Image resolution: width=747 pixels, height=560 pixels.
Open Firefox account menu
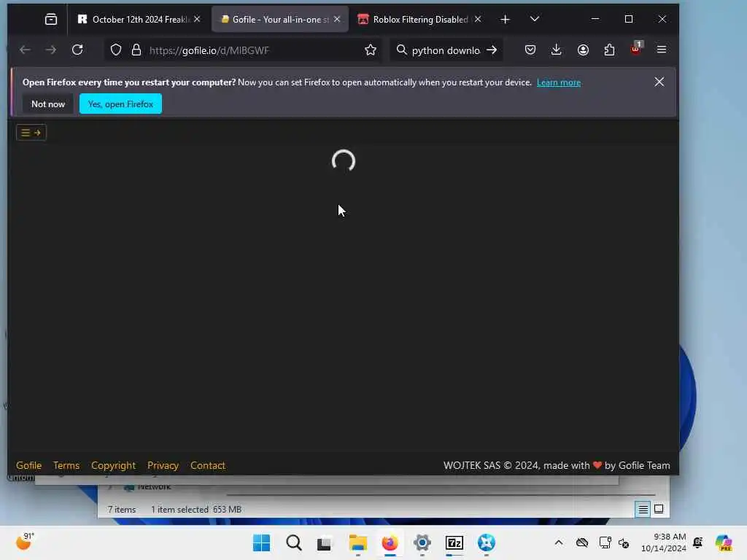583,50
